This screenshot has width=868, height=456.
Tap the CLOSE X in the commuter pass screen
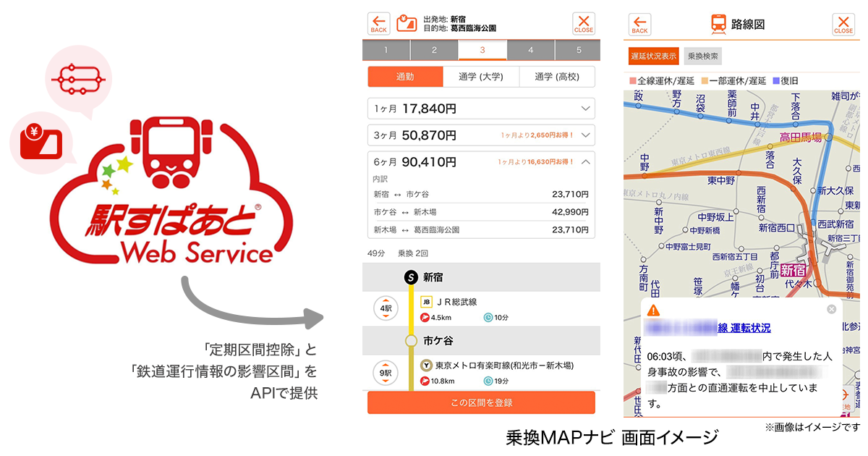(584, 24)
